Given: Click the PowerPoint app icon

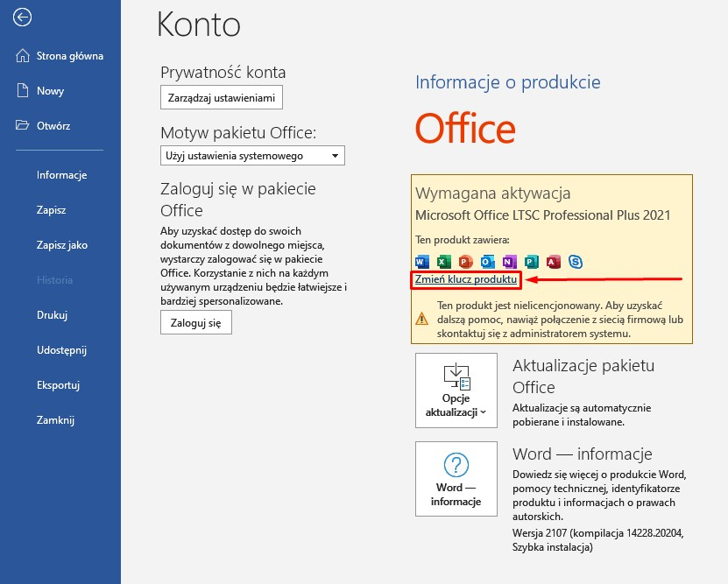Looking at the screenshot, I should [465, 262].
